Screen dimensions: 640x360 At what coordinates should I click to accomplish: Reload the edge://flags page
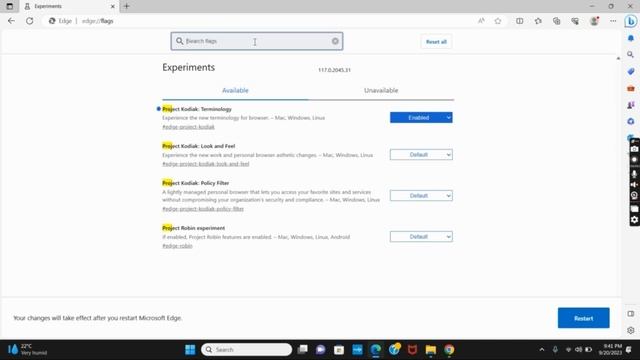pyautogui.click(x=29, y=21)
